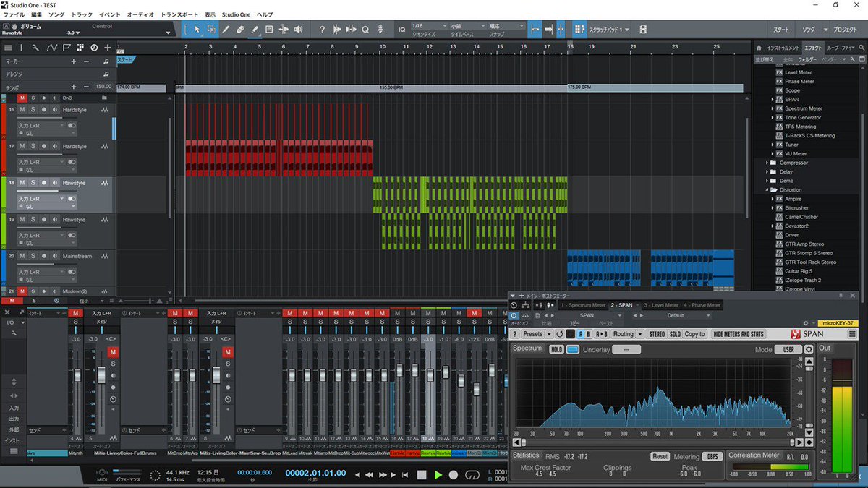Screen dimensions: 868x488
Task: Open SPAN Presets button
Action: coord(532,334)
